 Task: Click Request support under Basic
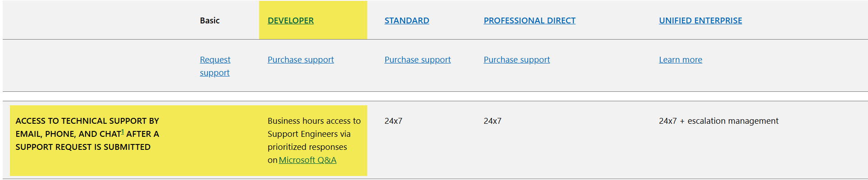215,66
